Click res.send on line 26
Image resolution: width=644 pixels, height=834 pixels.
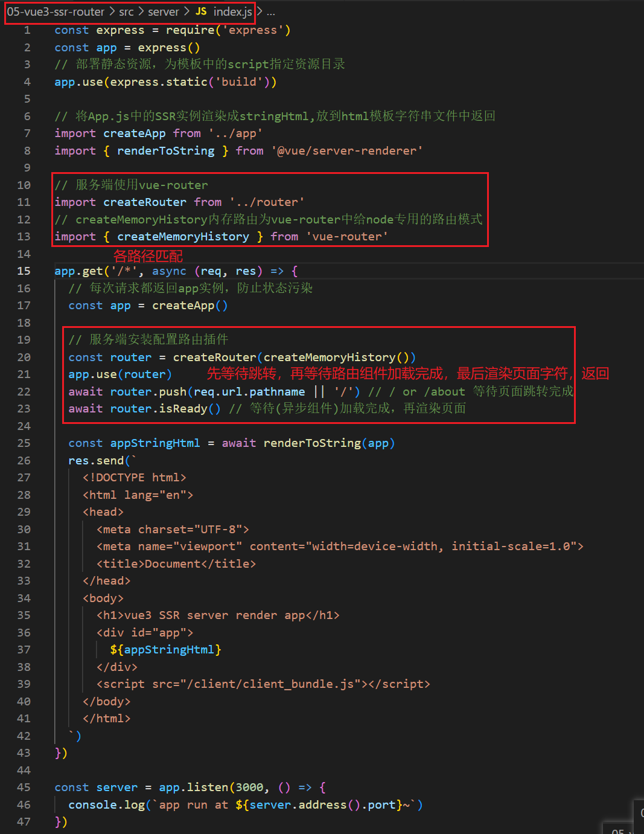[x=96, y=461]
